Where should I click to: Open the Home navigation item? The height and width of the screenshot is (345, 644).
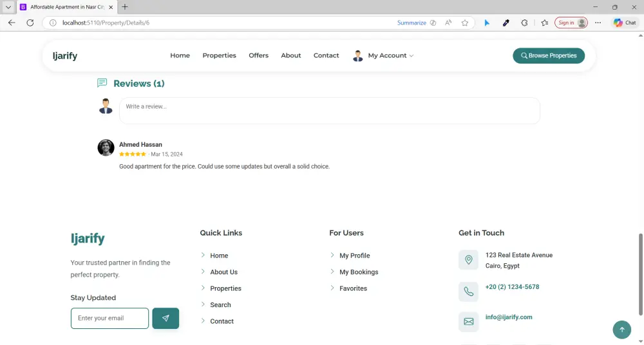[x=180, y=55]
